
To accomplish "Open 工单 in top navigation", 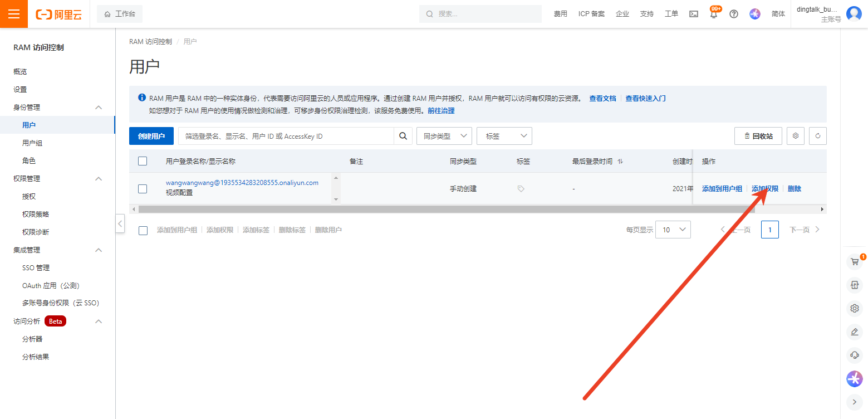I will (x=671, y=14).
